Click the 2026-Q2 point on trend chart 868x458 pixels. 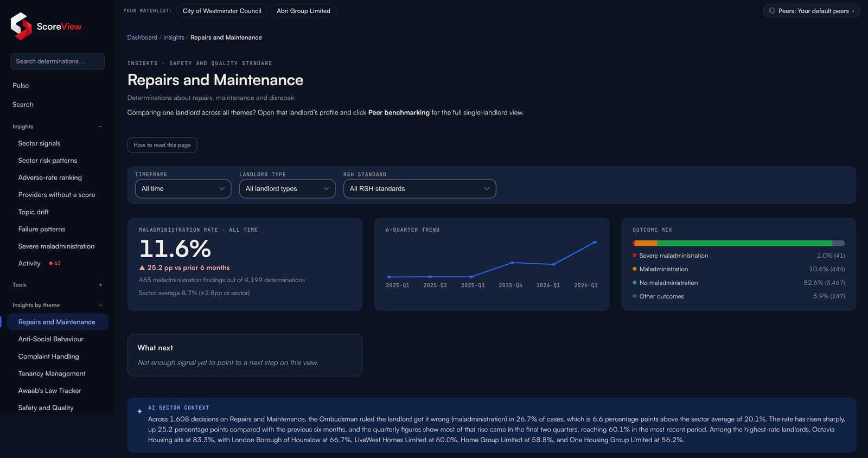pyautogui.click(x=595, y=242)
